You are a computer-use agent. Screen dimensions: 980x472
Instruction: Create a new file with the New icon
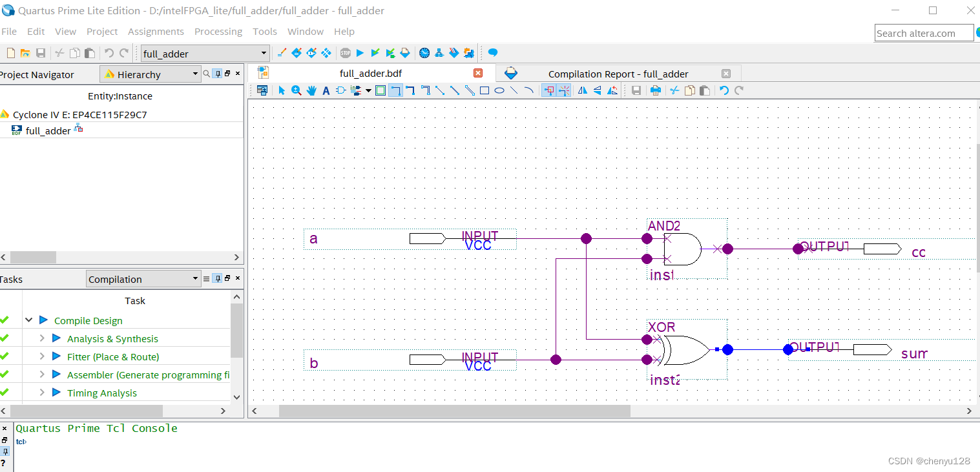point(10,53)
